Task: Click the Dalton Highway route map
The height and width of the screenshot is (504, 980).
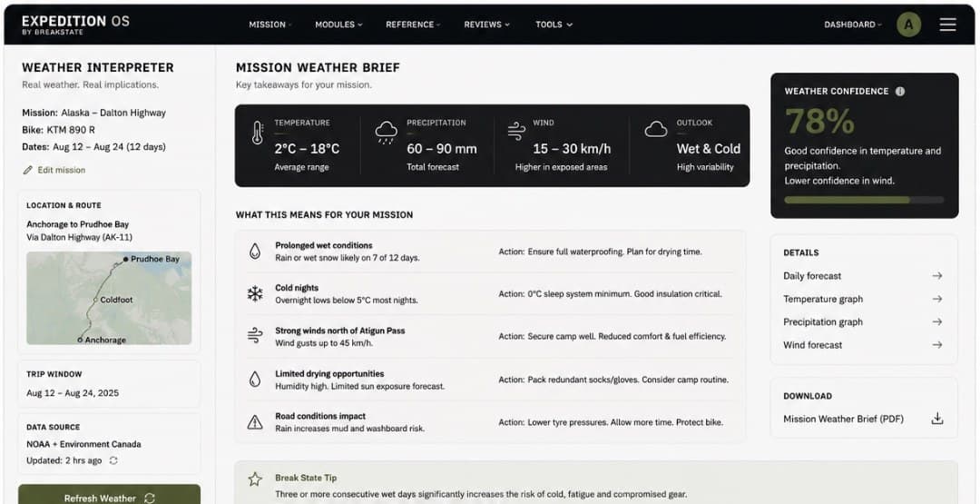Action: coord(109,298)
